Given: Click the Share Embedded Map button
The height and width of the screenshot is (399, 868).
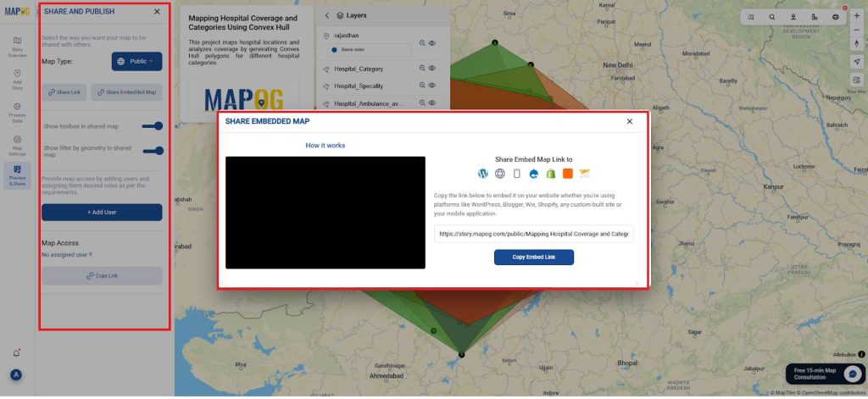Looking at the screenshot, I should click(127, 92).
